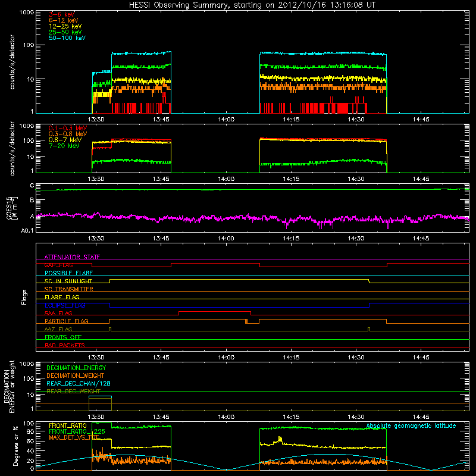Click the red 0.1-0.3 MeV legend label
The image size is (476, 476).
pyautogui.click(x=68, y=128)
